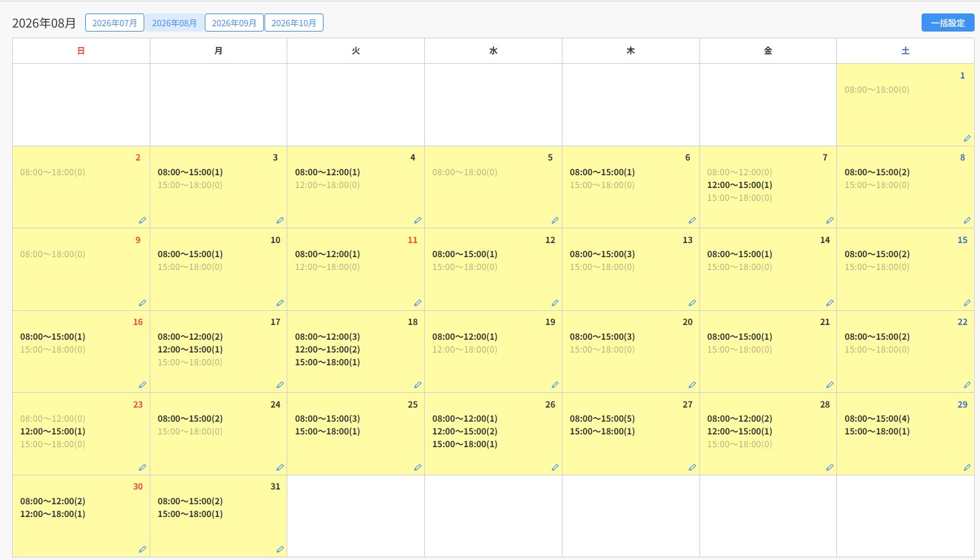Click the 08:00〜18:00(0) slot on August 5
Image resolution: width=980 pixels, height=560 pixels.
[x=464, y=173]
